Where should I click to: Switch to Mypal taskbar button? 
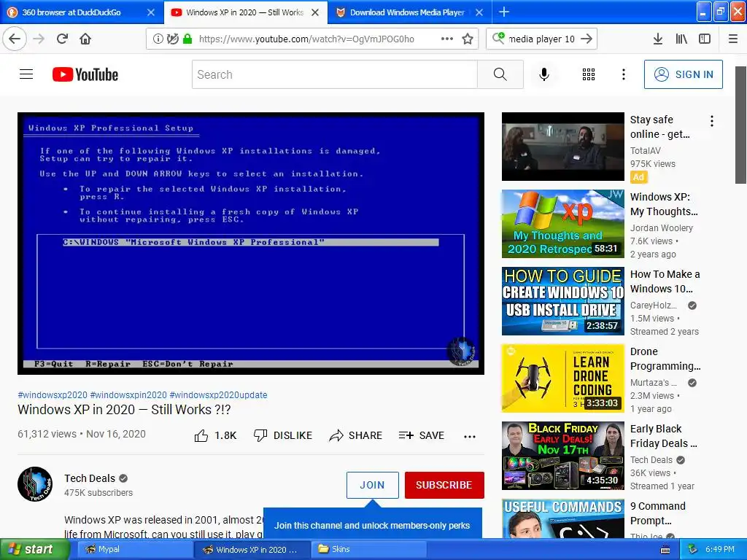(133, 550)
